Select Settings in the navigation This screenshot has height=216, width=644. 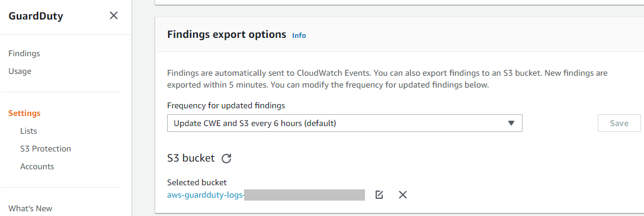tap(25, 113)
